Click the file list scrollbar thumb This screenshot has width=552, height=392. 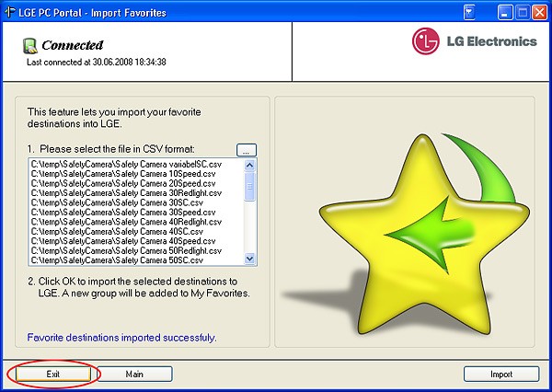(249, 186)
